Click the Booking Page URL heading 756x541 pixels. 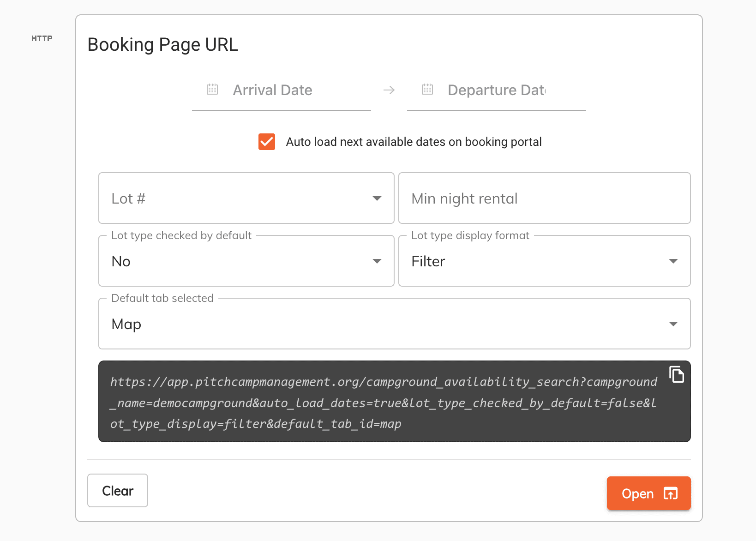pyautogui.click(x=163, y=45)
